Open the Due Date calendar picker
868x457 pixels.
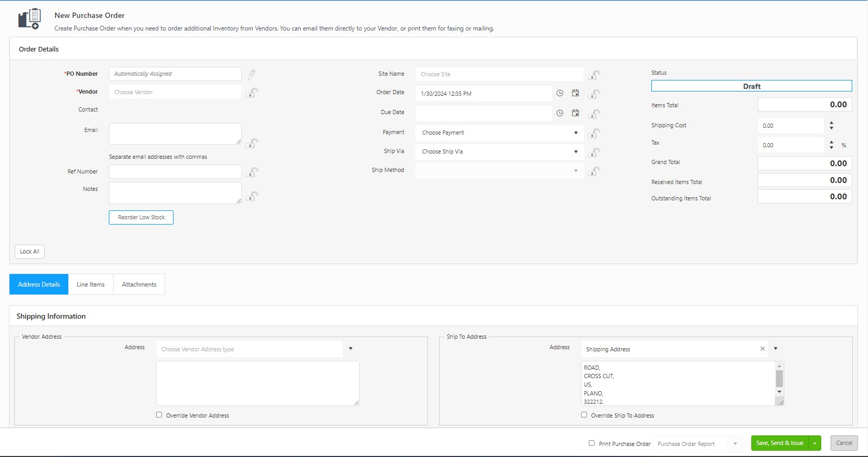point(576,113)
